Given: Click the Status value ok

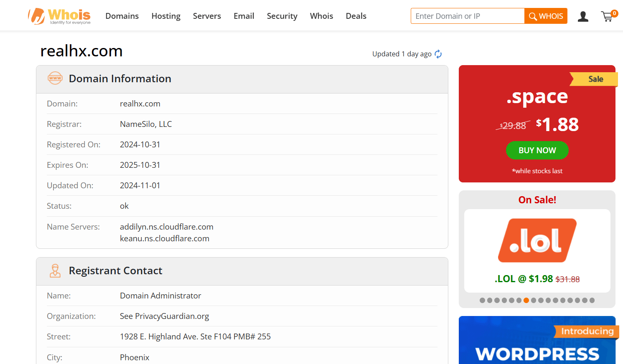Looking at the screenshot, I should pos(124,206).
